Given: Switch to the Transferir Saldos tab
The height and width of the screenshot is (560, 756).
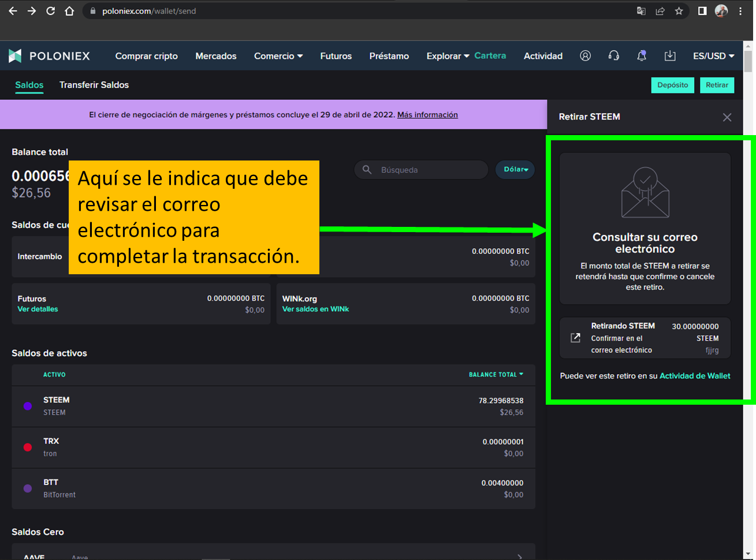Looking at the screenshot, I should click(x=94, y=85).
